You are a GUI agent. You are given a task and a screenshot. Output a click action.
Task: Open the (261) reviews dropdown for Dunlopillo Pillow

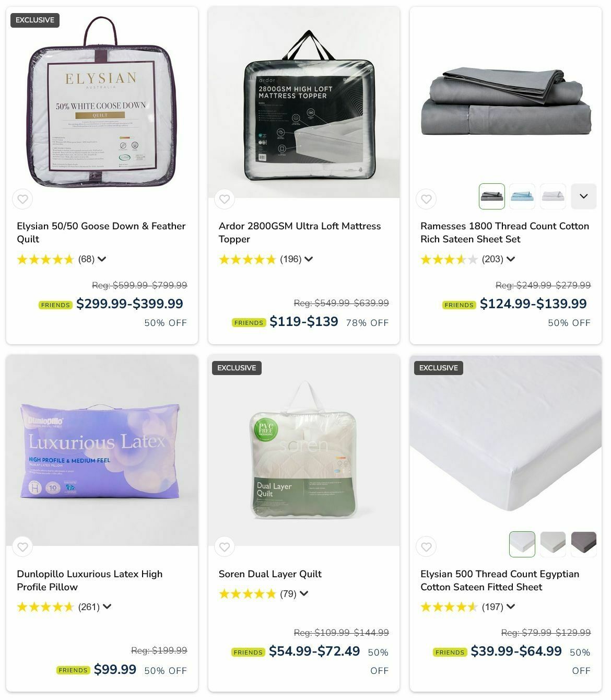click(107, 607)
